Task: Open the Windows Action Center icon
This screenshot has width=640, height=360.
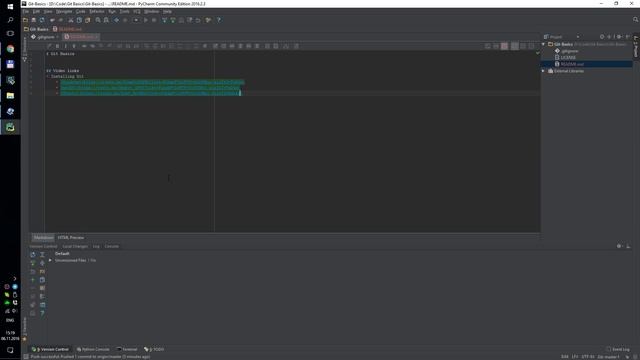Action: point(10,350)
